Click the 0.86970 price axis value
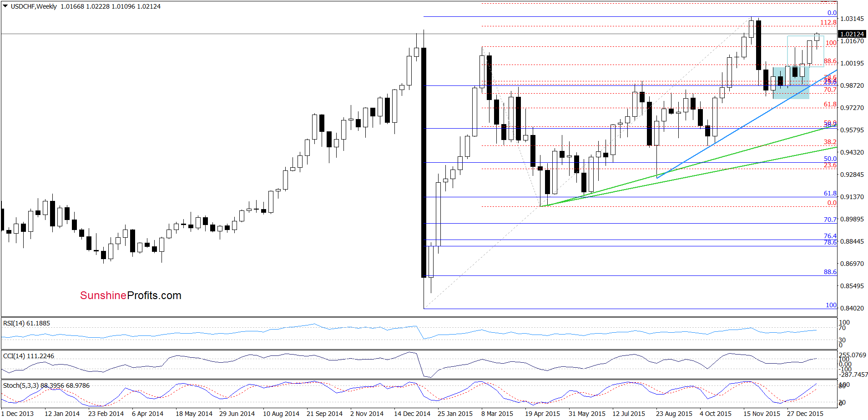The image size is (868, 420). click(x=852, y=264)
